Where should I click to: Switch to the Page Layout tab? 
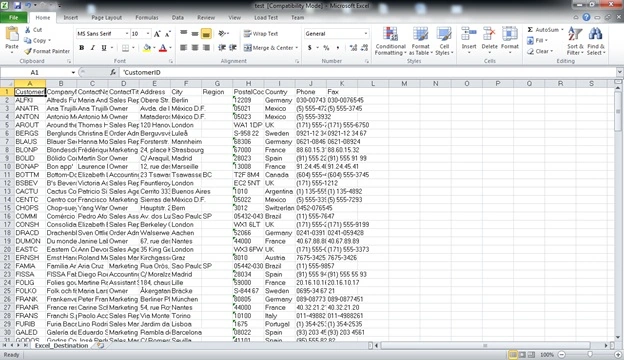107,18
